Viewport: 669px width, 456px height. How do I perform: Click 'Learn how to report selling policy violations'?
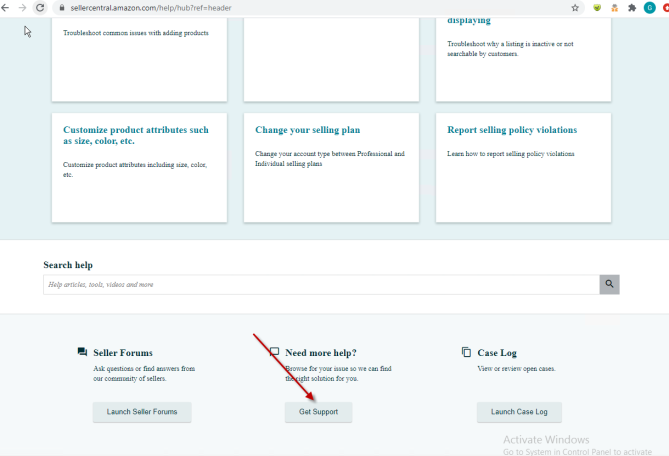tap(511, 154)
